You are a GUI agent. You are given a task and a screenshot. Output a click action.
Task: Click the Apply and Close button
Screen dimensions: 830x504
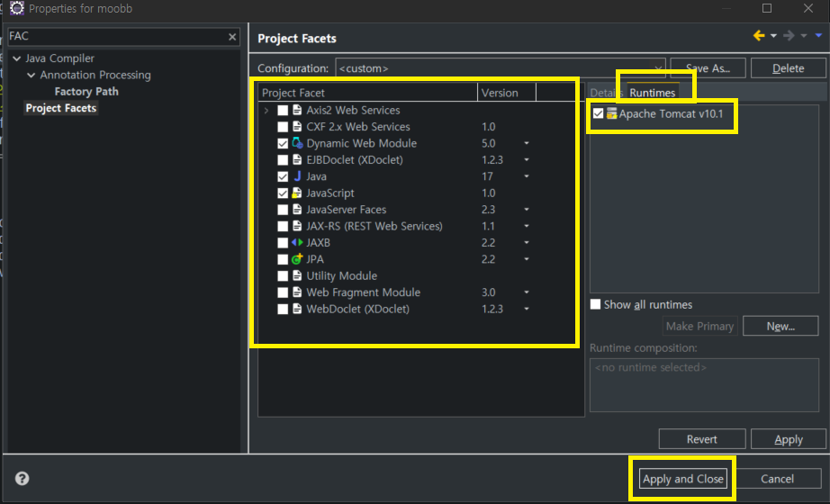(683, 479)
